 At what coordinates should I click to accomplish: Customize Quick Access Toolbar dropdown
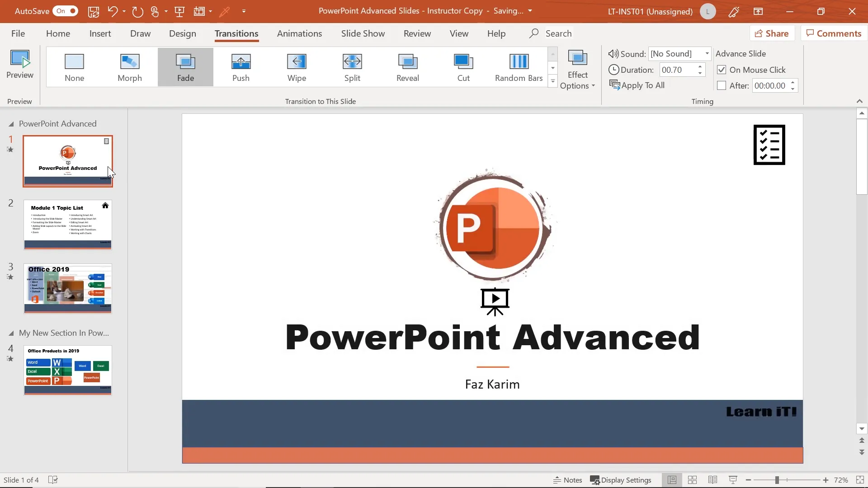tap(244, 11)
